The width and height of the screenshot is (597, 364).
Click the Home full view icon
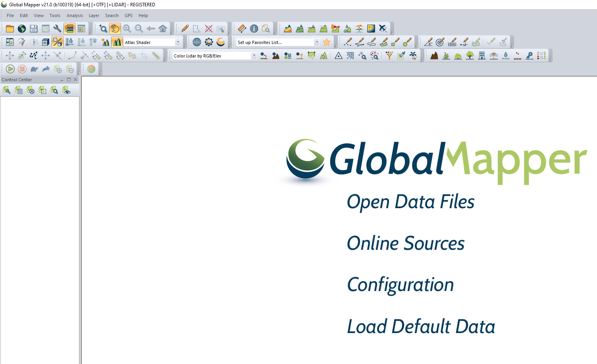pyautogui.click(x=163, y=29)
